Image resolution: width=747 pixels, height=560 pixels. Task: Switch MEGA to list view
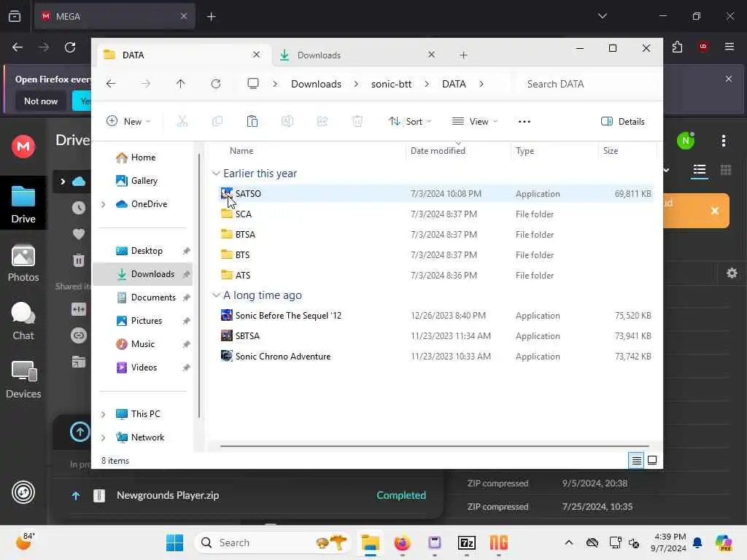[700, 169]
